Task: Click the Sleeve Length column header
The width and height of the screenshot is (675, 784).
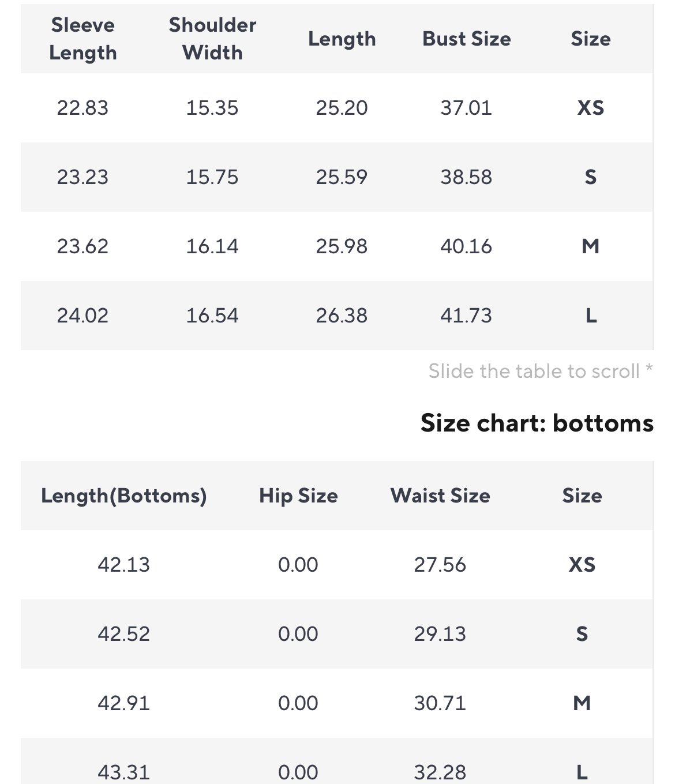Action: point(83,39)
